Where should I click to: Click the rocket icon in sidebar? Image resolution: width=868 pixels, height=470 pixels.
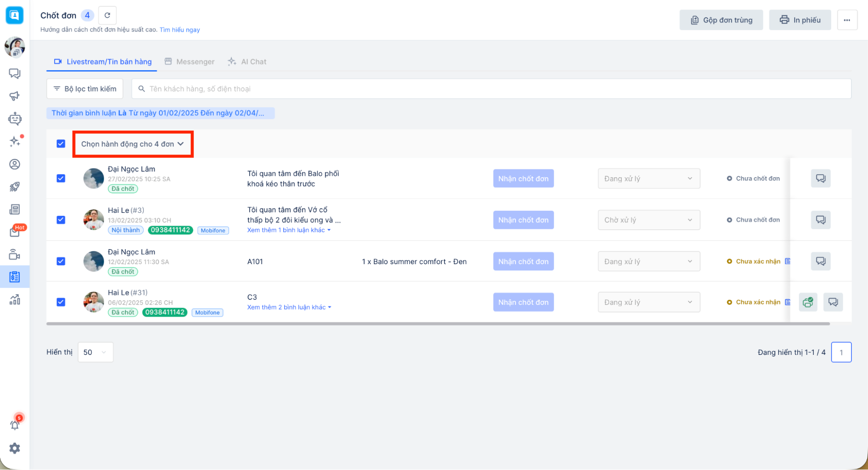[15, 187]
